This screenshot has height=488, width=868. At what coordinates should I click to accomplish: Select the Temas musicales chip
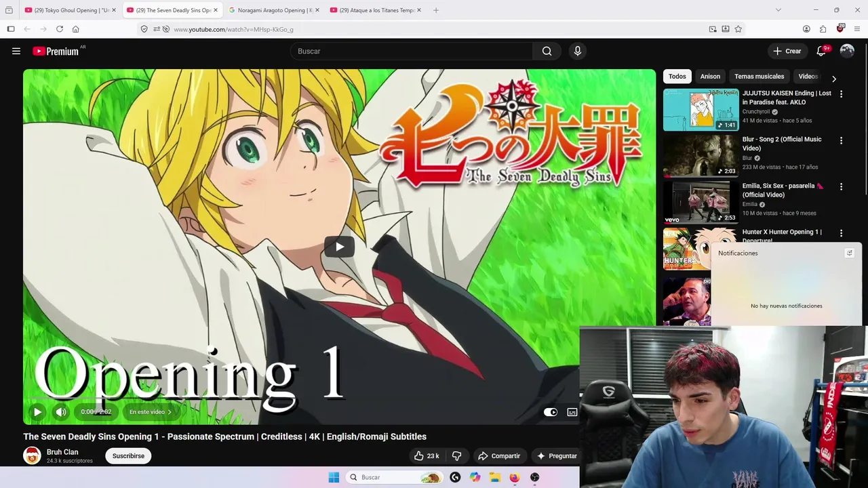(759, 77)
